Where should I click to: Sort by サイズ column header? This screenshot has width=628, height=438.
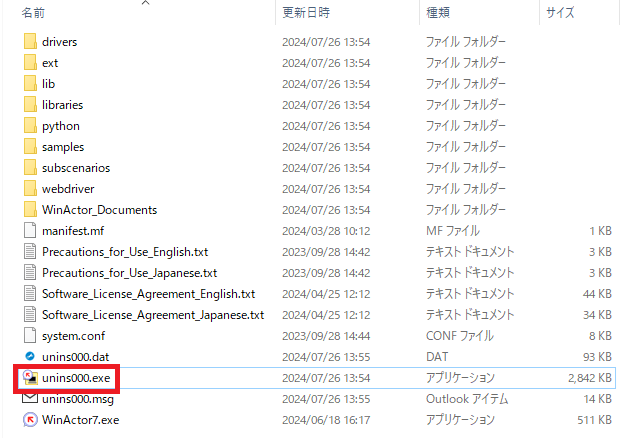tap(559, 12)
